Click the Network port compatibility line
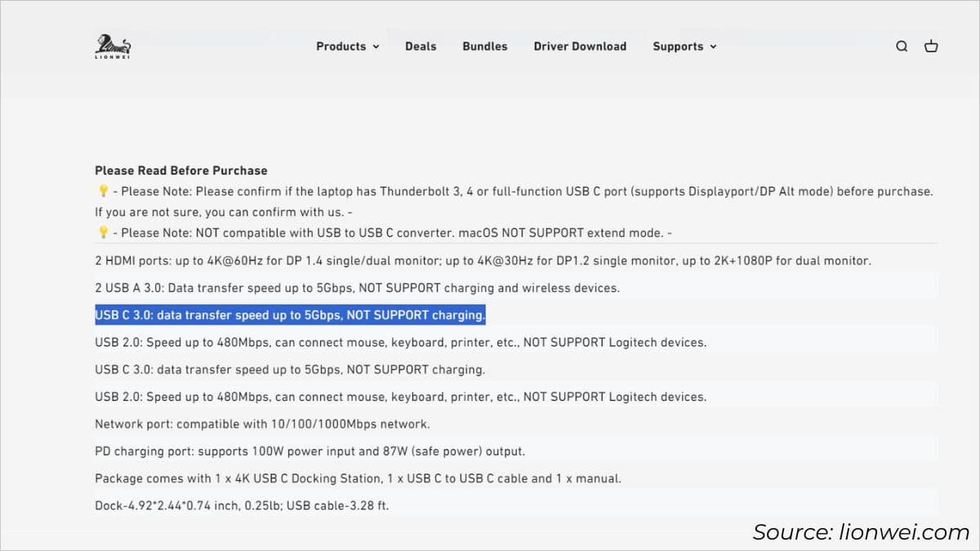This screenshot has width=980, height=551. pyautogui.click(x=262, y=424)
